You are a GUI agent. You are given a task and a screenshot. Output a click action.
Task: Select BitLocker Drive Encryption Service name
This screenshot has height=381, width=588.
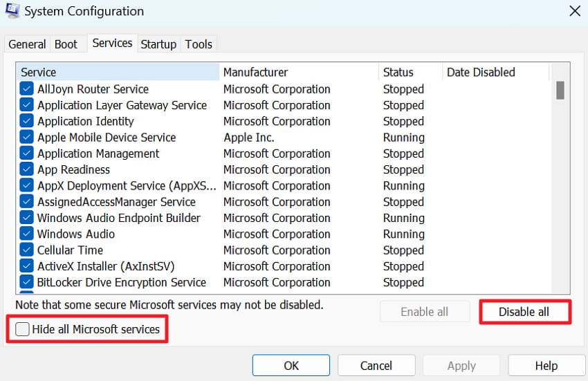[122, 282]
